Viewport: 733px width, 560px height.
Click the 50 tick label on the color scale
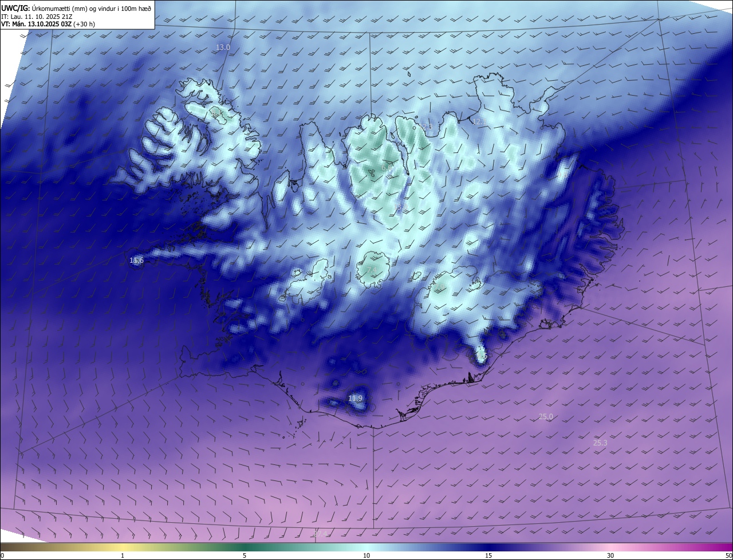pos(728,555)
